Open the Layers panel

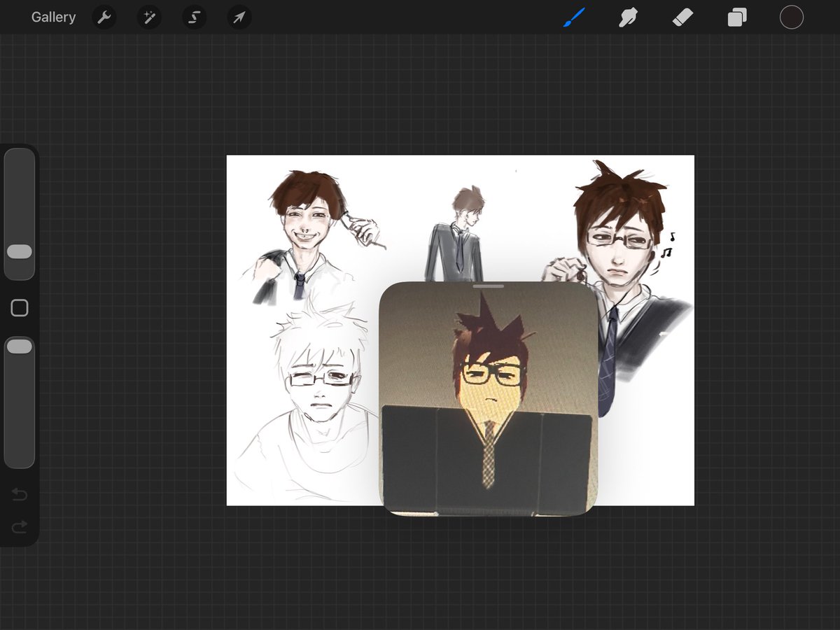(x=737, y=17)
